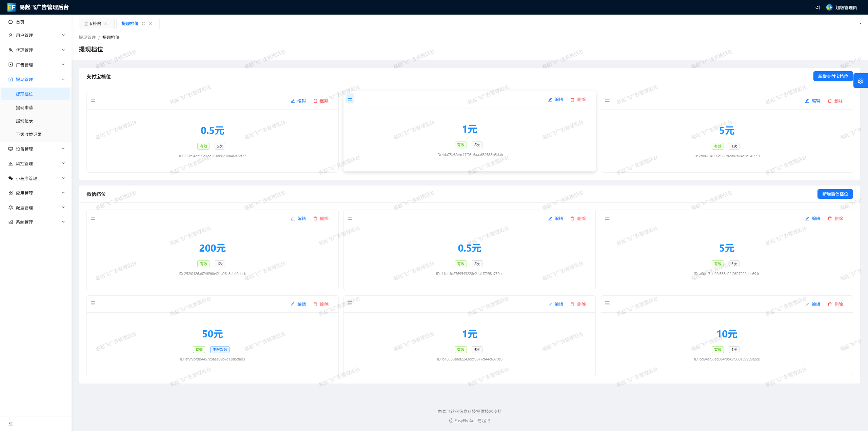Go to 首页 in sidebar

tap(36, 22)
